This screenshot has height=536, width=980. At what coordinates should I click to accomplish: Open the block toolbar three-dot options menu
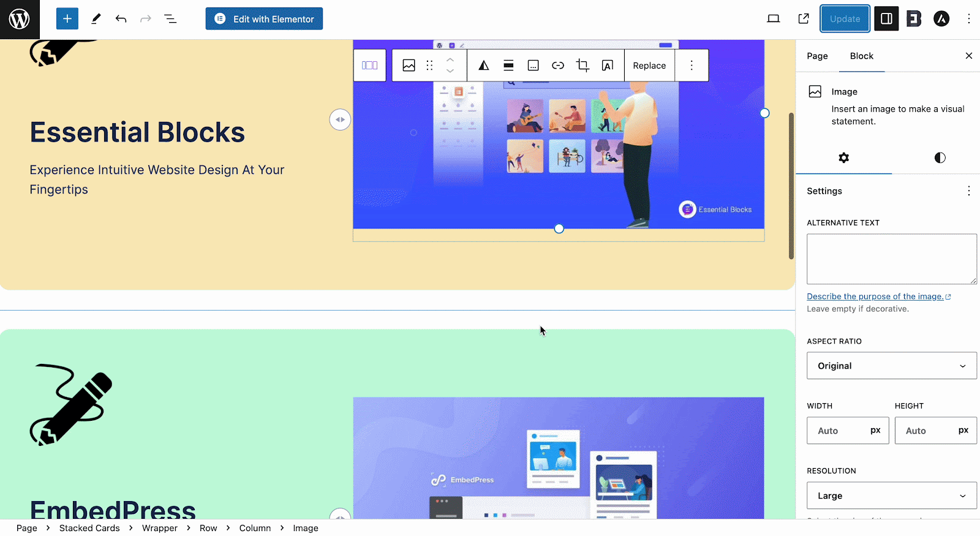point(692,66)
